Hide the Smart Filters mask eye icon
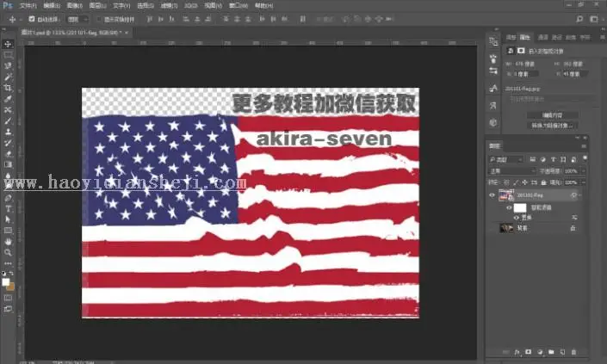 pos(509,207)
